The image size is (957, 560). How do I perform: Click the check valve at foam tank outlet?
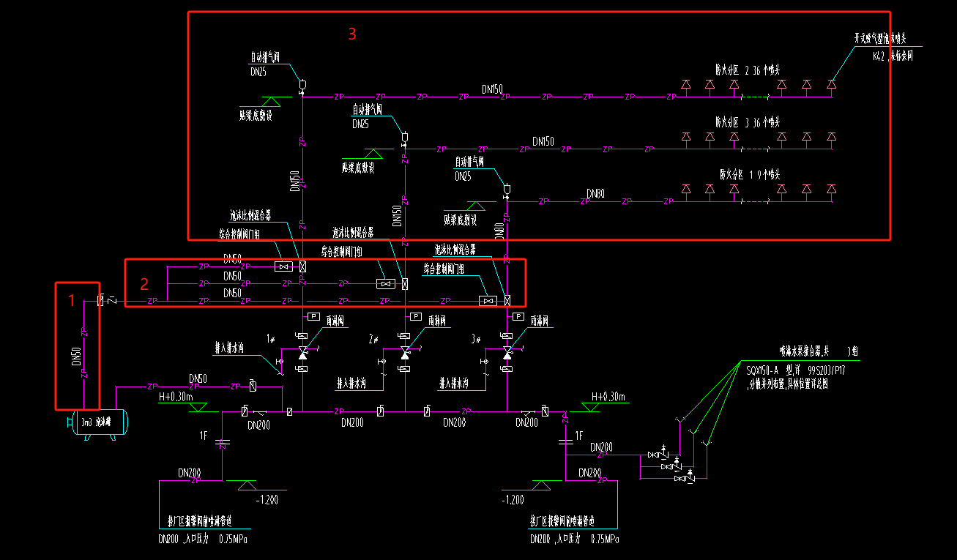(x=111, y=301)
